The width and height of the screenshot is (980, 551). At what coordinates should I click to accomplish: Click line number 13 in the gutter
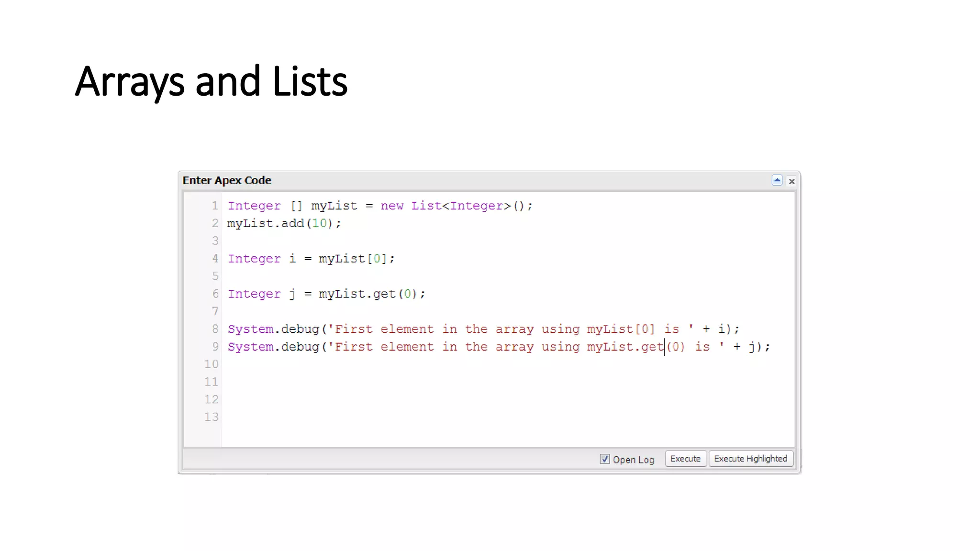click(211, 417)
